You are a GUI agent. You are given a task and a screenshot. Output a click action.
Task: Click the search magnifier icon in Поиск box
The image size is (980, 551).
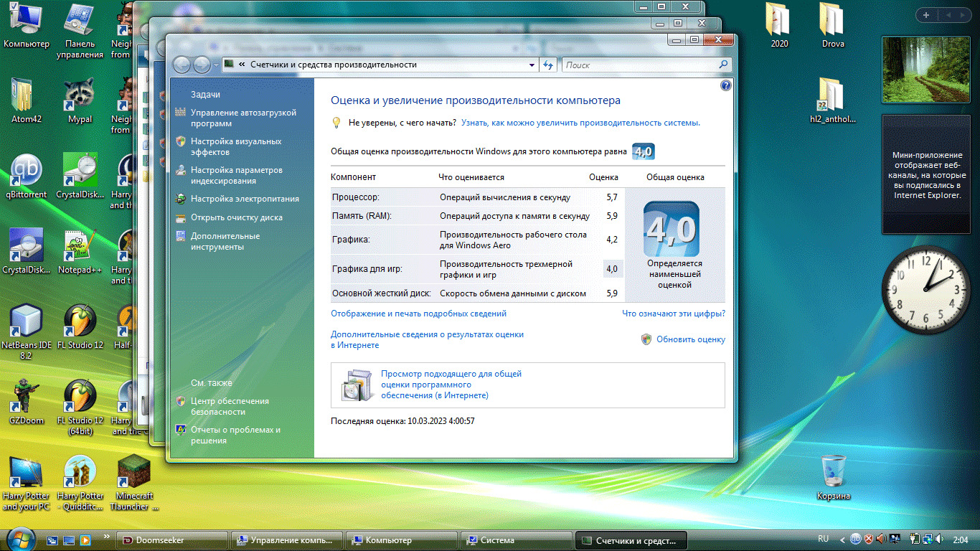[x=723, y=65]
